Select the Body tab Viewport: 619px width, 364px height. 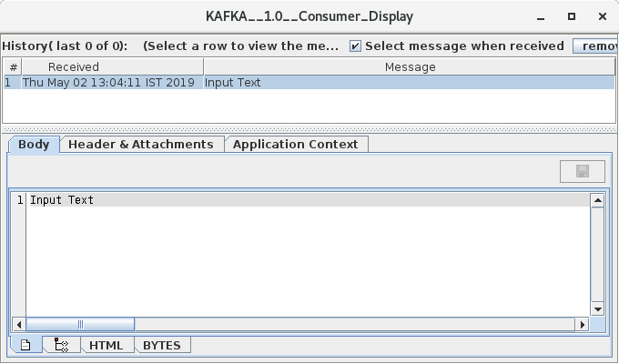34,144
